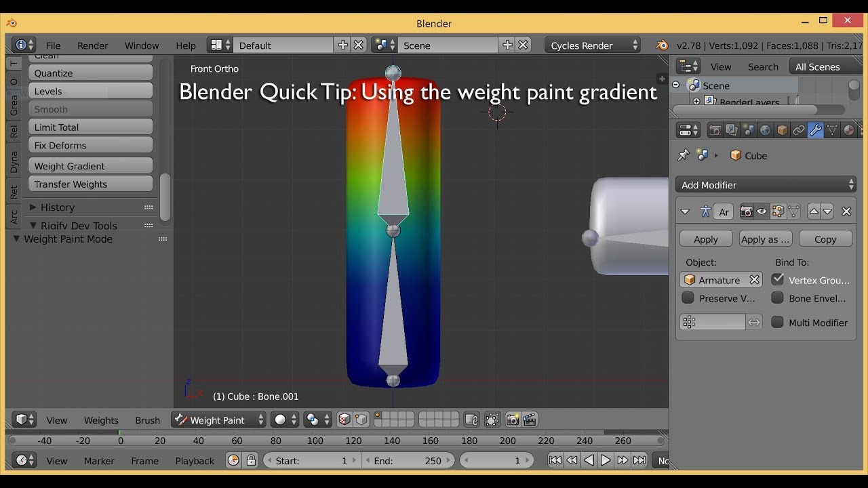868x488 pixels.
Task: Open the Render tab camera icon in Properties
Action: (x=715, y=130)
